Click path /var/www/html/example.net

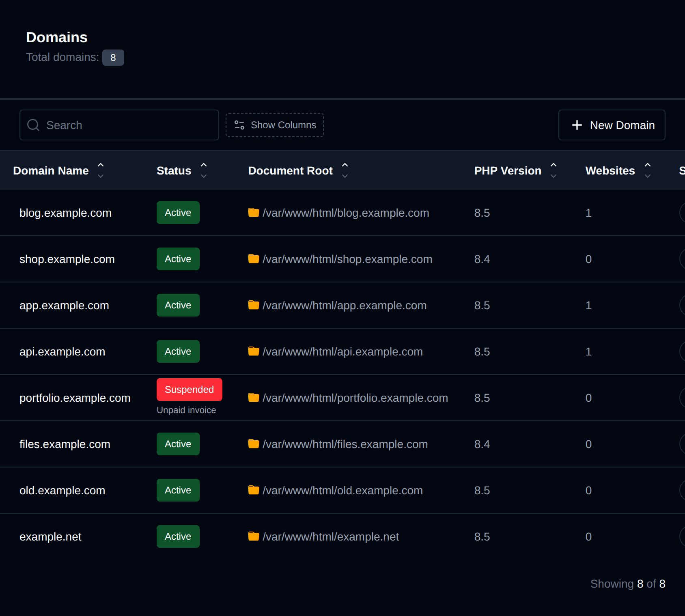(x=331, y=537)
